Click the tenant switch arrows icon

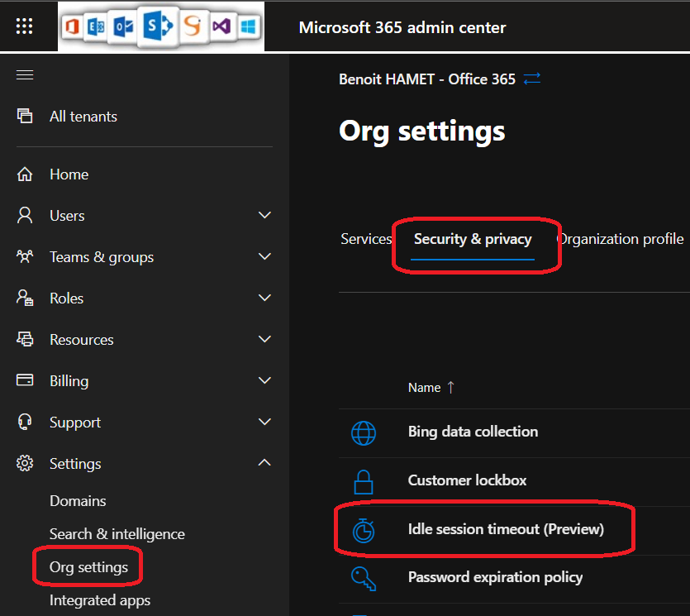pos(532,79)
